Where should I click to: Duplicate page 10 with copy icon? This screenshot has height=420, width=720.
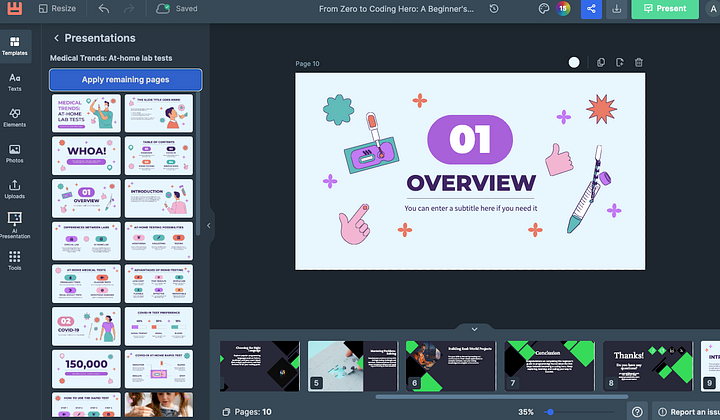[601, 62]
